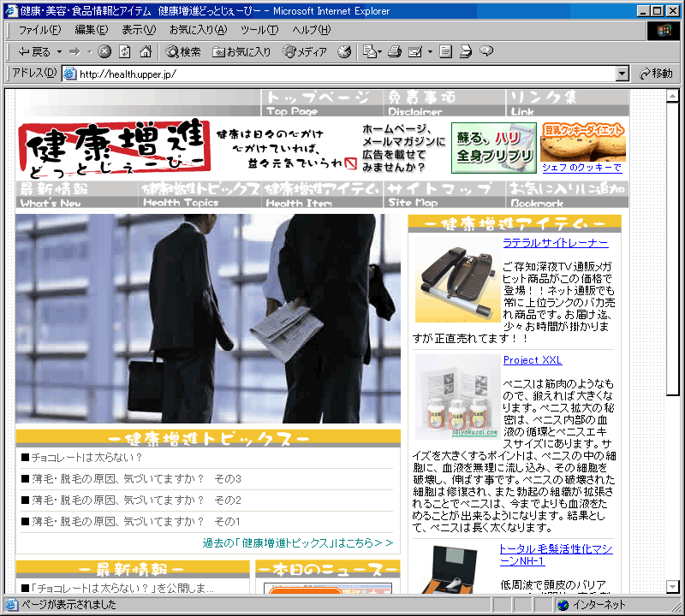The width and height of the screenshot is (685, 616).
Task: Click the vertical scrollbar up arrow
Action: pos(672,96)
